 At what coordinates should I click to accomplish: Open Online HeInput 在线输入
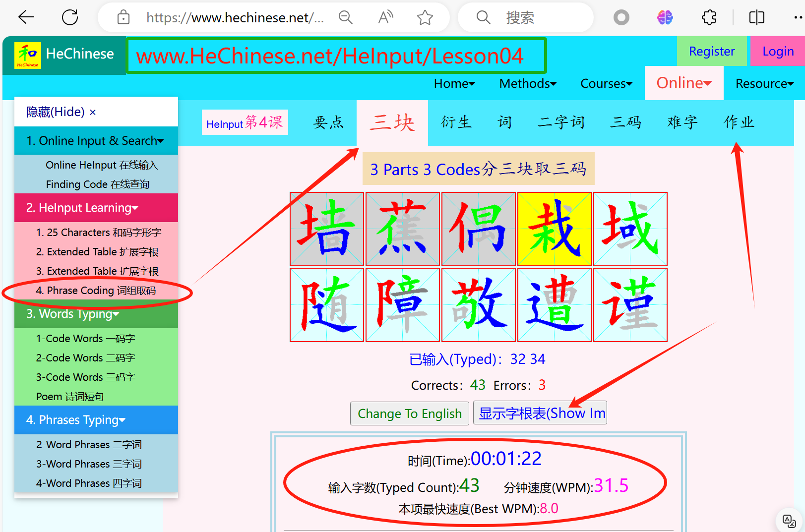(x=102, y=165)
